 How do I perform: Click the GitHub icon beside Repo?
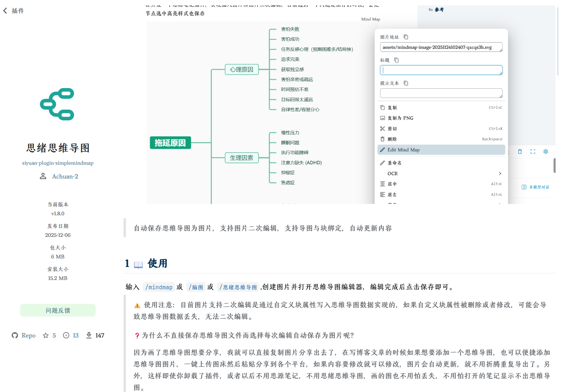click(x=15, y=335)
